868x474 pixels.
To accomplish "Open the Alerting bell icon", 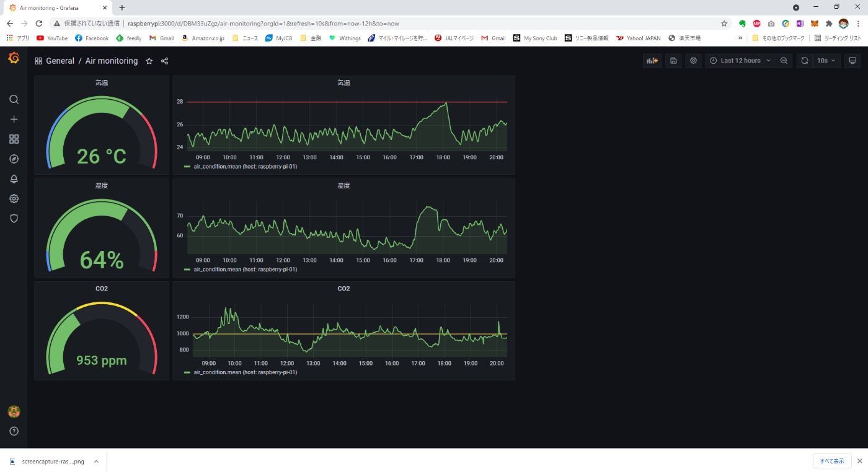I will [x=14, y=178].
